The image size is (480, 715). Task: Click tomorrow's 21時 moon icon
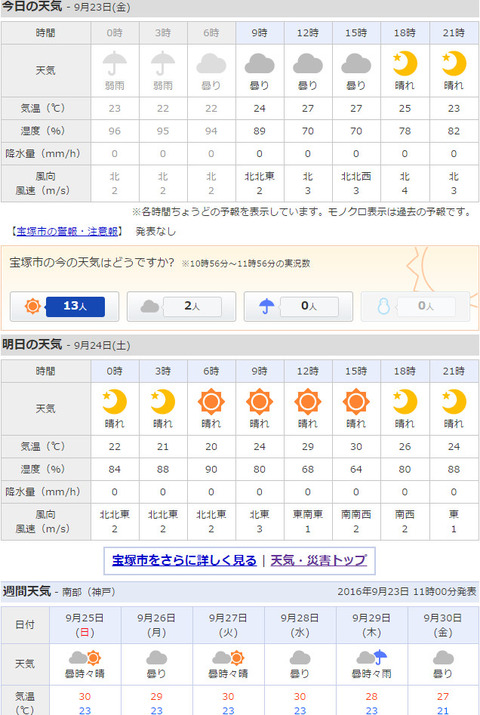(x=454, y=402)
